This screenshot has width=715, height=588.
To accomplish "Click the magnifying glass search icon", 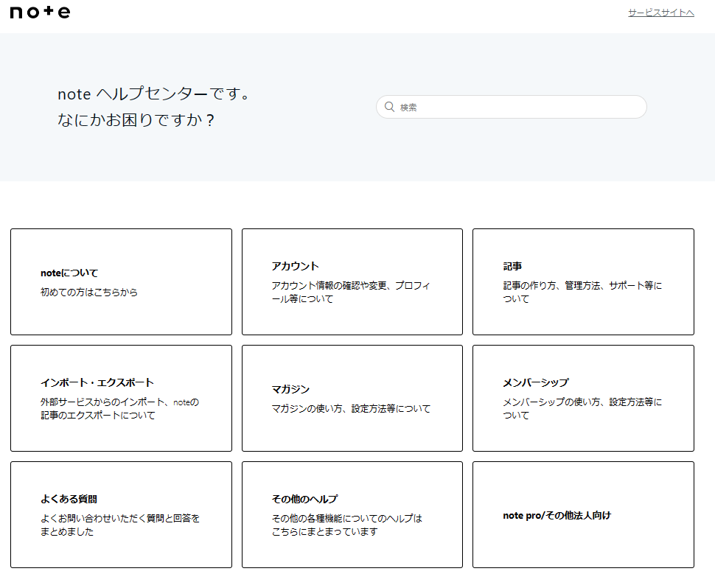I will tap(389, 107).
